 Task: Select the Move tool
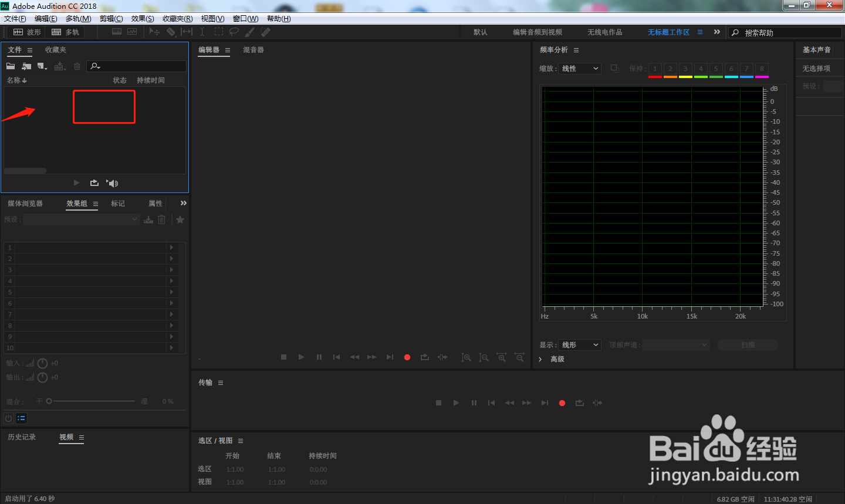154,32
